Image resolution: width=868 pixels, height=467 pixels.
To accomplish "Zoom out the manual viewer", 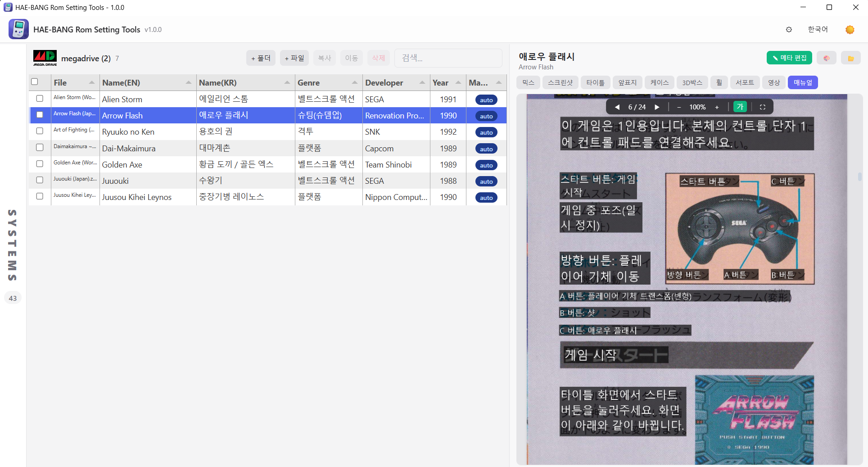I will [679, 107].
